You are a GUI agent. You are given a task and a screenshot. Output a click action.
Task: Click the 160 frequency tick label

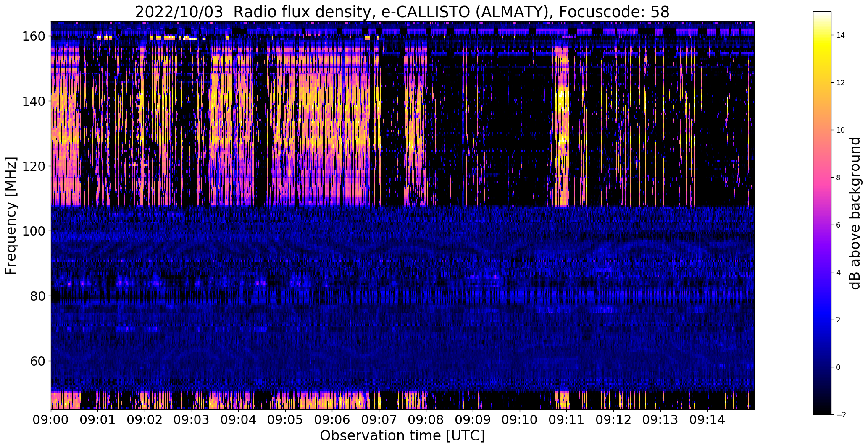[34, 37]
